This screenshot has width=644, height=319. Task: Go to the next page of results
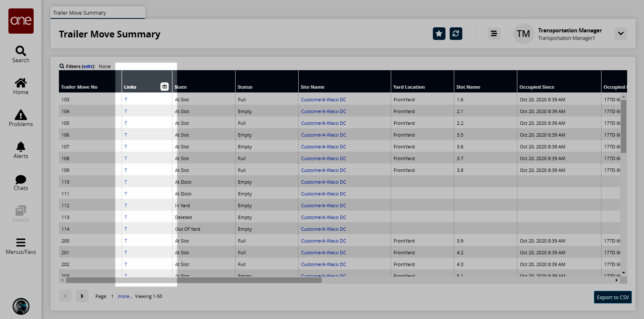82,296
